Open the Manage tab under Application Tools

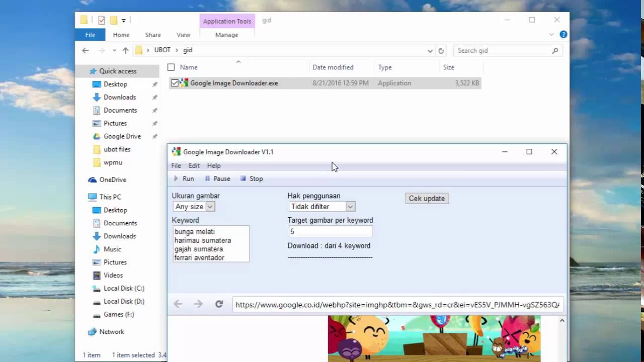[x=227, y=35]
